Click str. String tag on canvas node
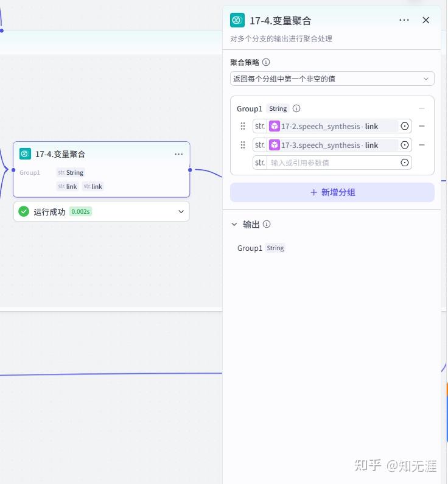448x484 pixels. click(x=71, y=172)
